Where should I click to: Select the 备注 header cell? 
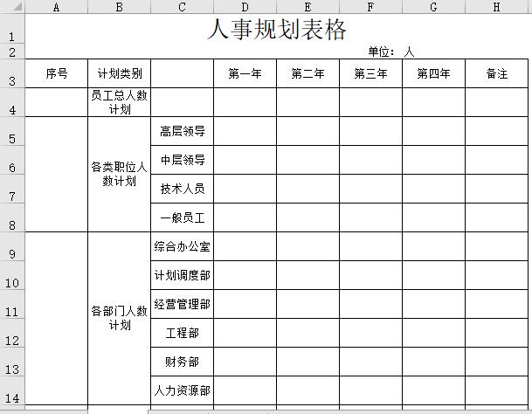coord(496,74)
